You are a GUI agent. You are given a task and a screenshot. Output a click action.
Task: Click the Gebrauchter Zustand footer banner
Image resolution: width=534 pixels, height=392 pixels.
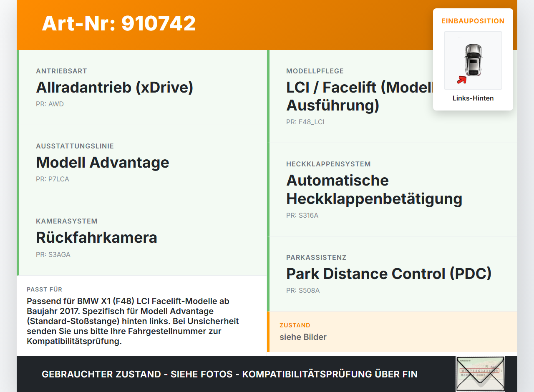coord(229,374)
